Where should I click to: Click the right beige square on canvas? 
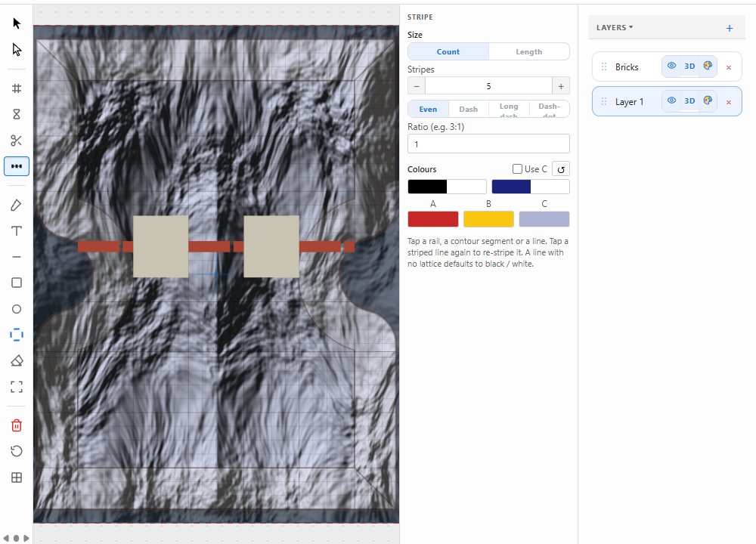(x=271, y=246)
